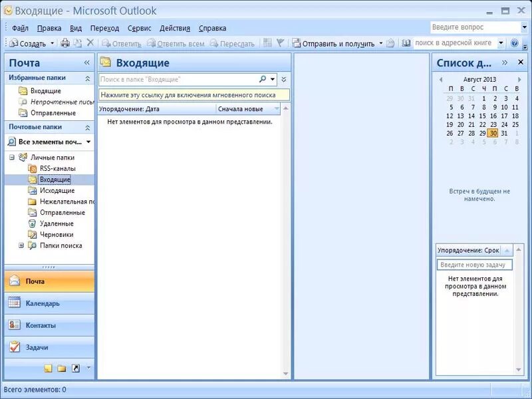Click the Move to folder toolbar icon
The width and height of the screenshot is (532, 399).
78,43
